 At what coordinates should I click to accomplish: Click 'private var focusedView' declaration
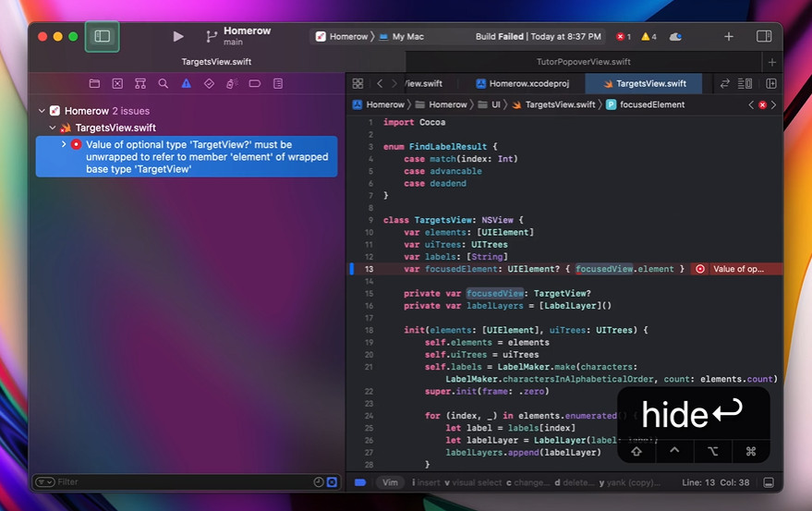pyautogui.click(x=497, y=293)
